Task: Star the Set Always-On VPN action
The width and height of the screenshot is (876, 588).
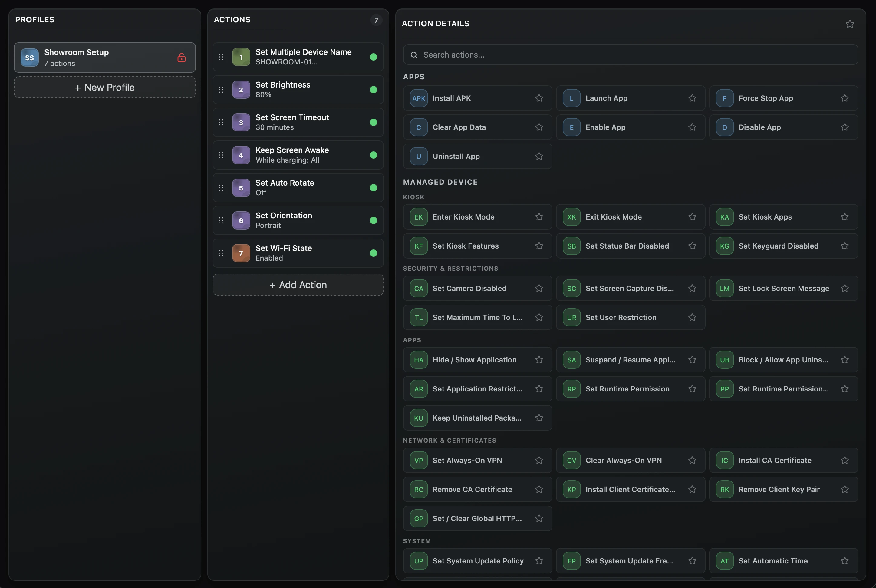Action: pyautogui.click(x=538, y=460)
